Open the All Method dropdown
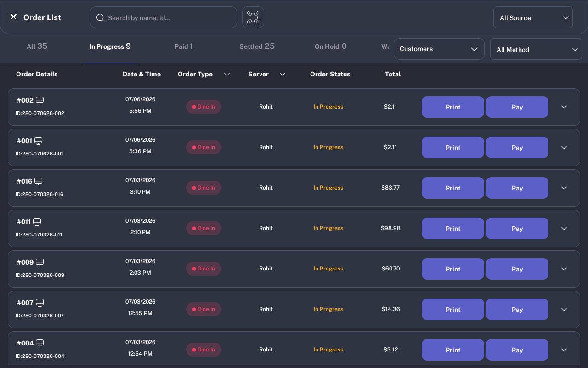The width and height of the screenshot is (588, 368). [536, 49]
